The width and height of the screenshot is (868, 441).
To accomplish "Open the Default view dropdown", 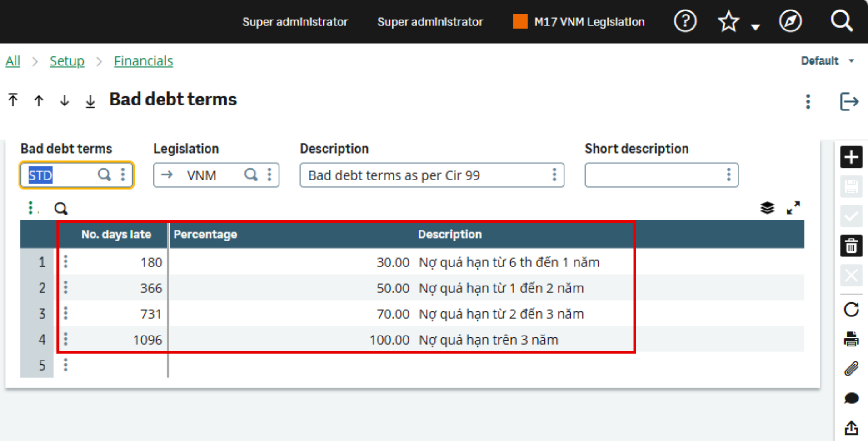I will tap(828, 60).
